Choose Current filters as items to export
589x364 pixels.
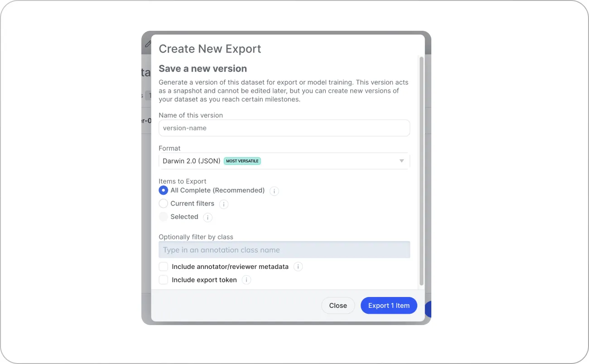[x=163, y=203]
